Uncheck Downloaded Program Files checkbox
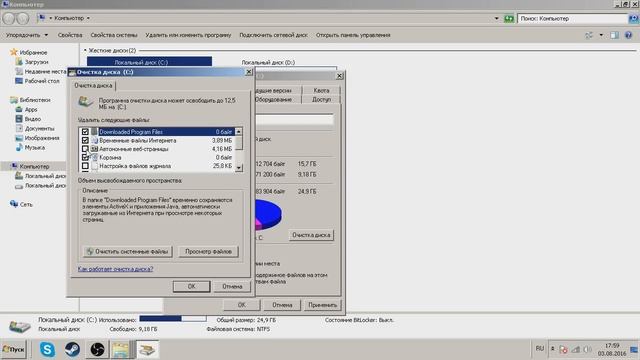This screenshot has width=640, height=360. click(85, 132)
